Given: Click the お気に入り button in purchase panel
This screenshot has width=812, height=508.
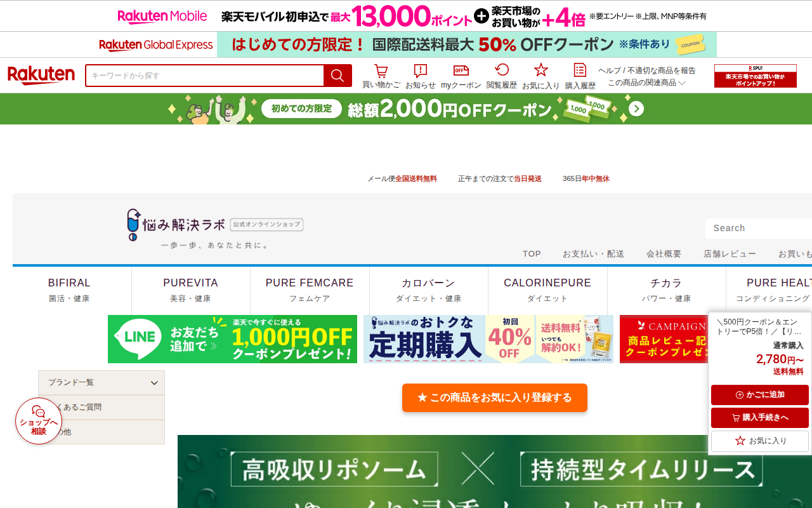Looking at the screenshot, I should click(x=760, y=441).
